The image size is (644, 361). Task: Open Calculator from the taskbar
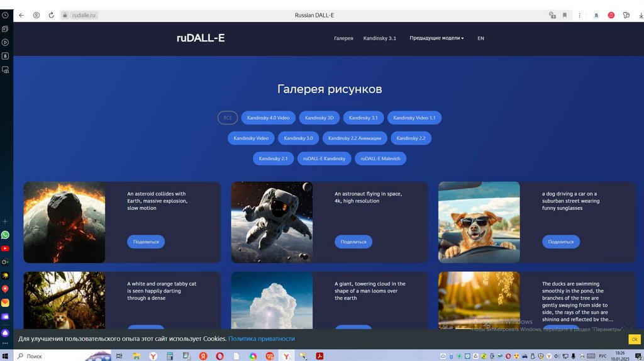pyautogui.click(x=170, y=356)
